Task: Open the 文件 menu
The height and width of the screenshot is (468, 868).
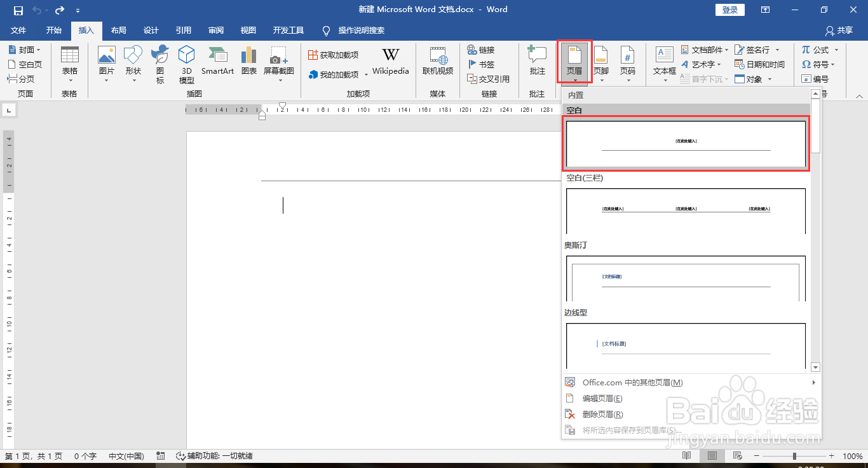Action: click(19, 30)
